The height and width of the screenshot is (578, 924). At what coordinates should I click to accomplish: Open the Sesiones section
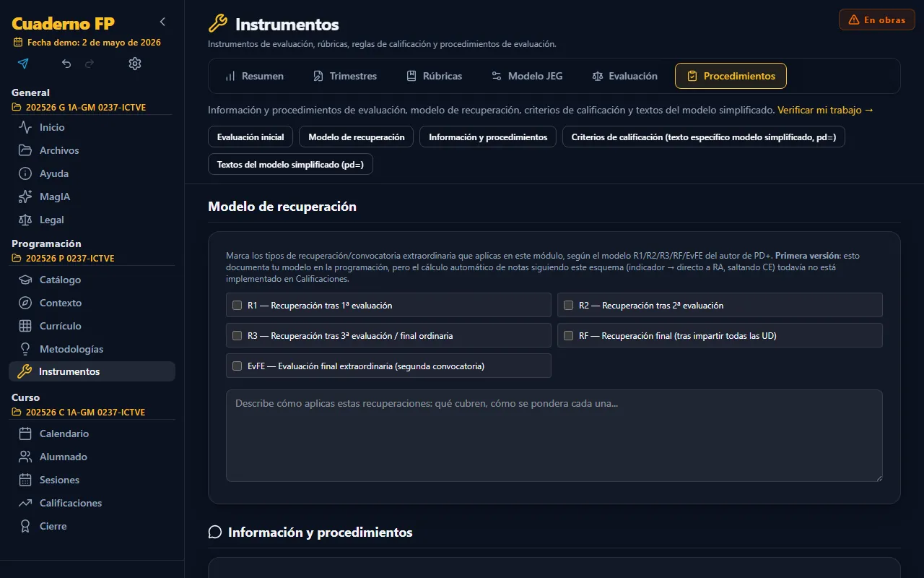[92, 480]
